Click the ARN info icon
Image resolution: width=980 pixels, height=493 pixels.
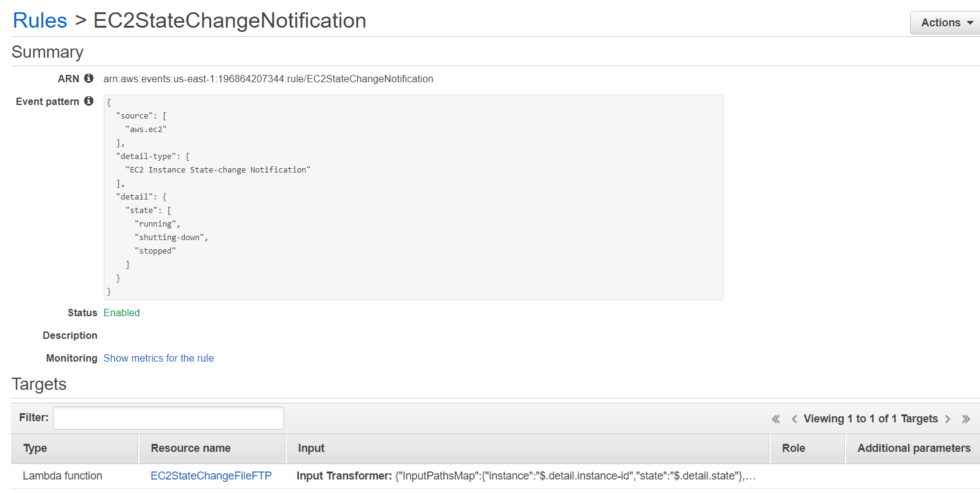point(90,78)
